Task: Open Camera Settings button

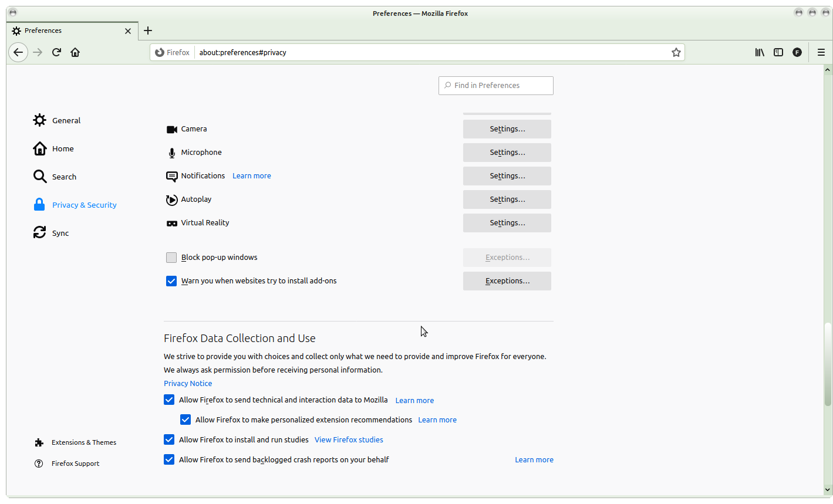Action: [507, 129]
